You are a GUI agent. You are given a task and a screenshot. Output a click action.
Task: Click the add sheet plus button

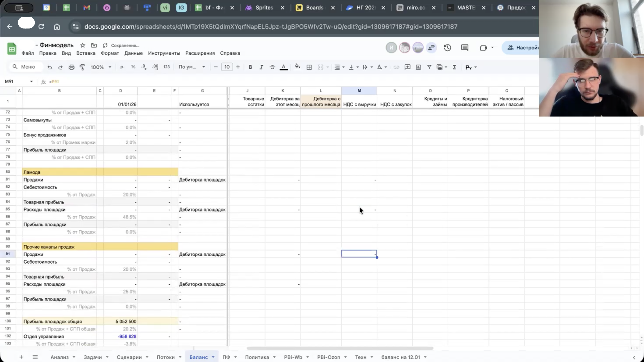(21, 357)
